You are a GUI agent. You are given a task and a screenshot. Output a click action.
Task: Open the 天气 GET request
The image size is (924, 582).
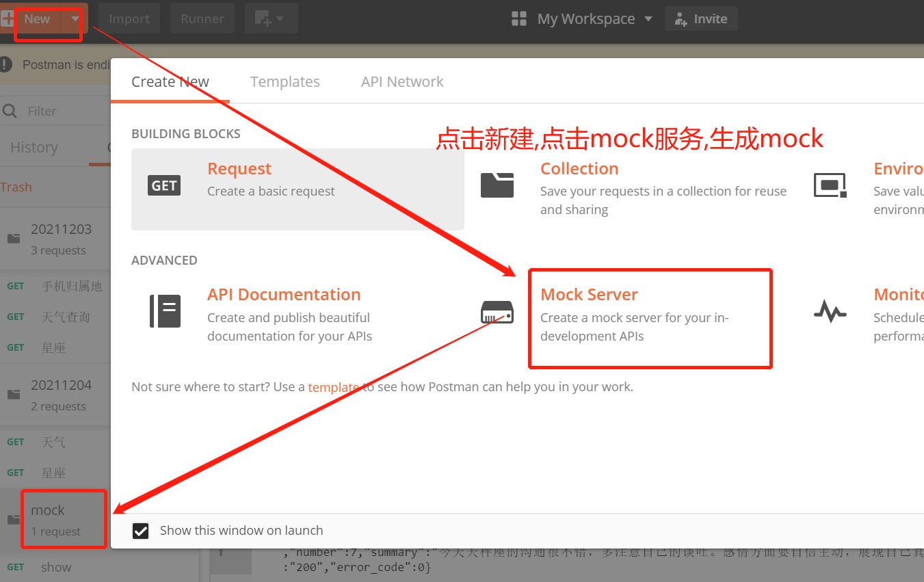point(53,442)
